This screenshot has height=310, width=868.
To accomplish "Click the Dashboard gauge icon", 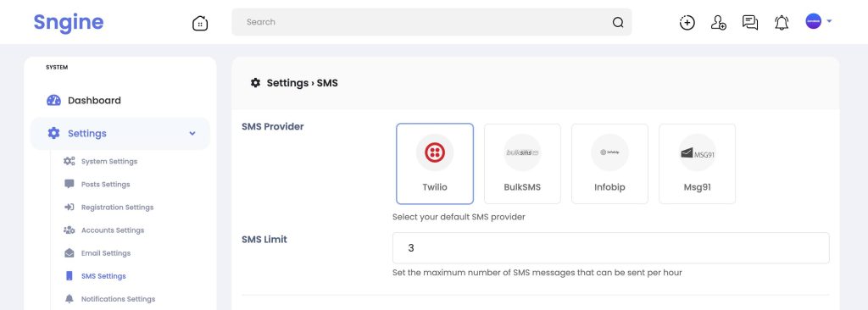I will tap(53, 100).
